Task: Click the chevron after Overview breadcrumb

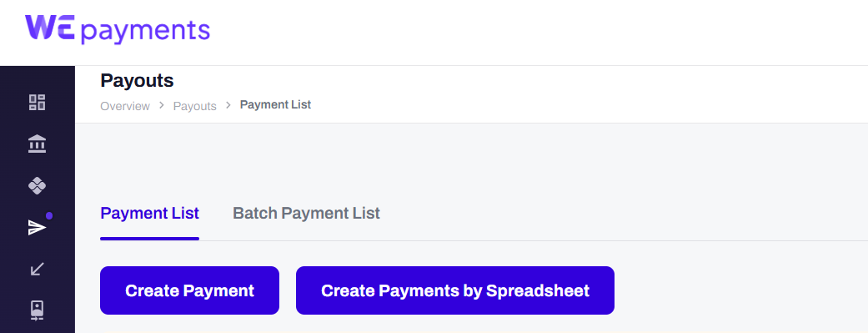Action: 162,105
